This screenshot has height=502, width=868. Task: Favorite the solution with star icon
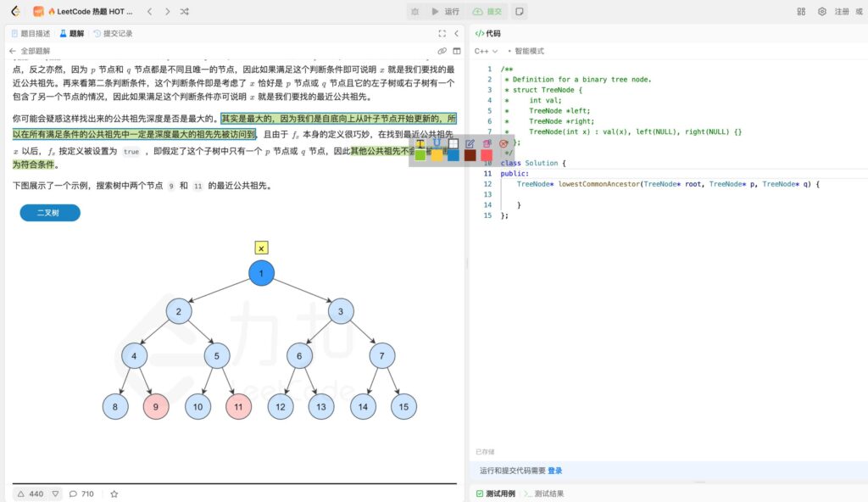click(x=114, y=494)
